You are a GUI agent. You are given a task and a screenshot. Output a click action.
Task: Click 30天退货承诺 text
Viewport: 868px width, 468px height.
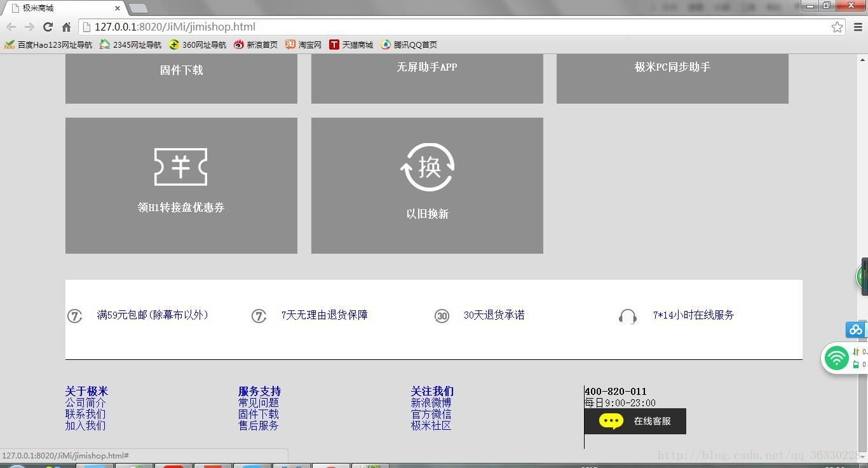[x=494, y=315]
